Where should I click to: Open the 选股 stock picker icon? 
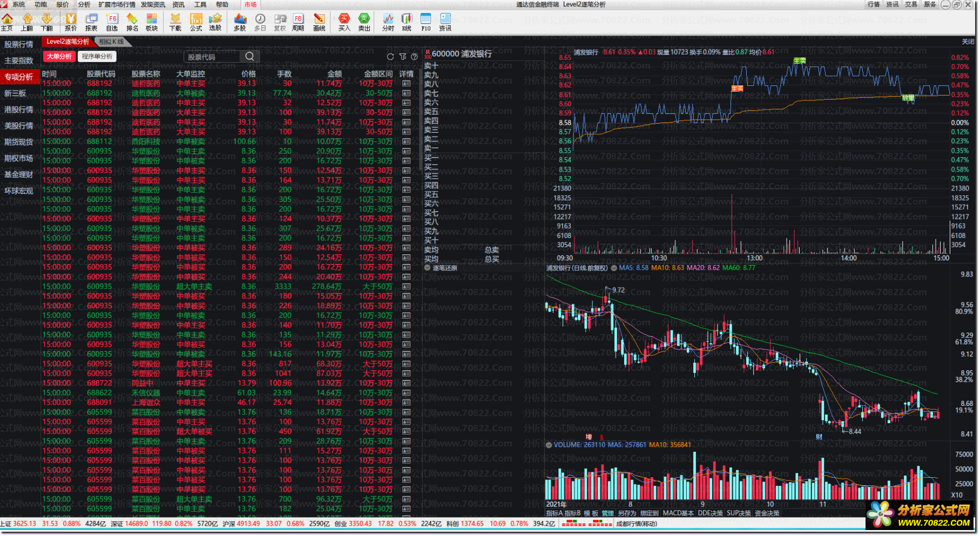click(215, 23)
